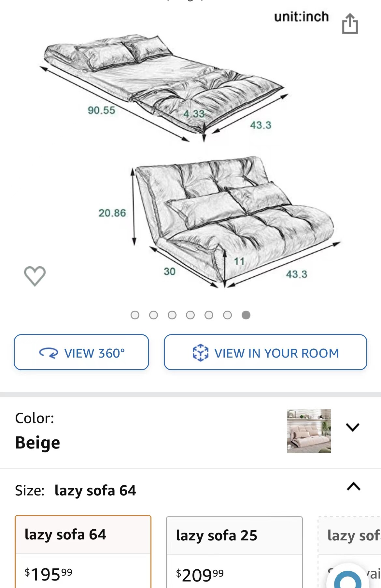This screenshot has height=588, width=381.
Task: Select second image carousel dot
Action: (x=153, y=315)
